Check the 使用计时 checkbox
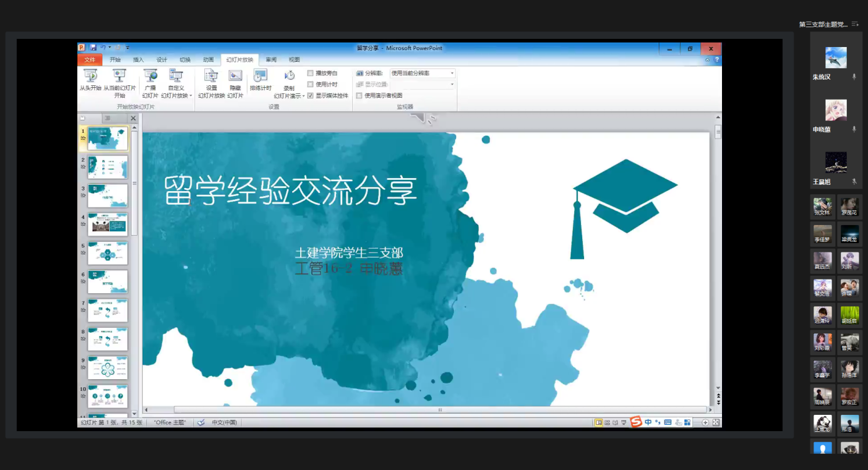868x470 pixels. point(310,85)
